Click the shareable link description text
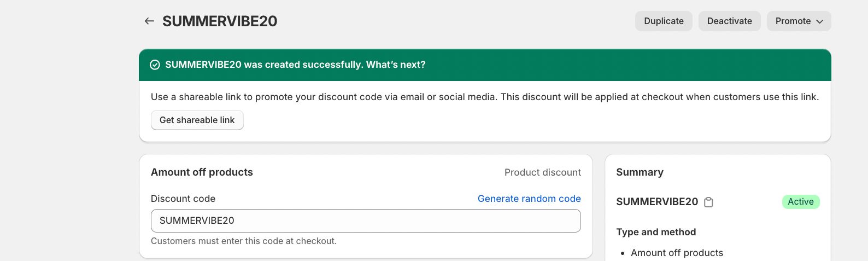Viewport: 868px width, 261px height. click(x=484, y=97)
